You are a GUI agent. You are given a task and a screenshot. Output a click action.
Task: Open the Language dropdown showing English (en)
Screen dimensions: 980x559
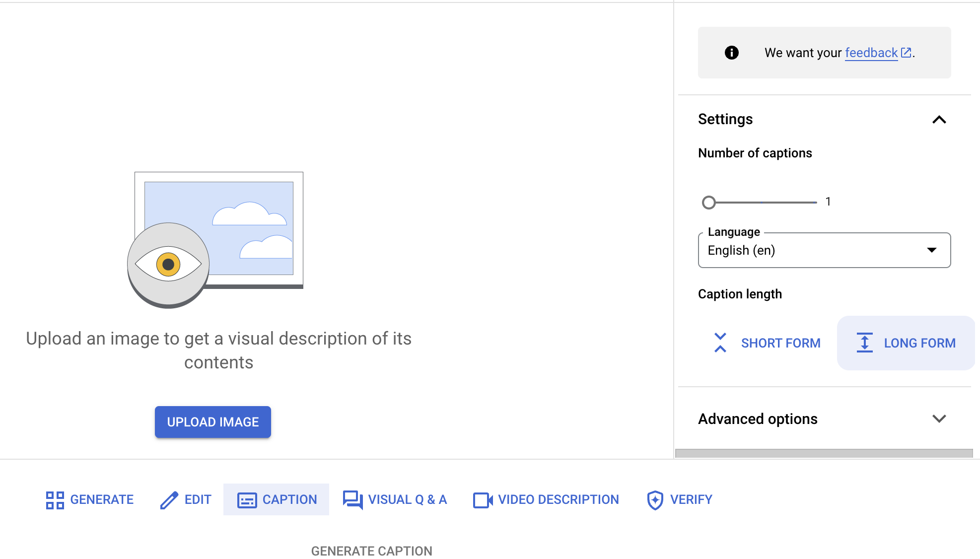pyautogui.click(x=824, y=250)
